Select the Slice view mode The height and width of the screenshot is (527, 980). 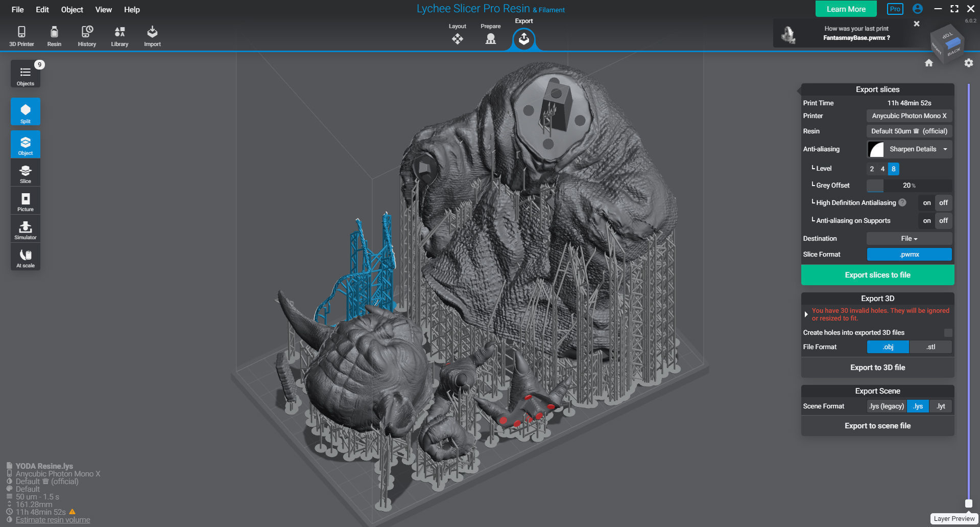tap(26, 173)
